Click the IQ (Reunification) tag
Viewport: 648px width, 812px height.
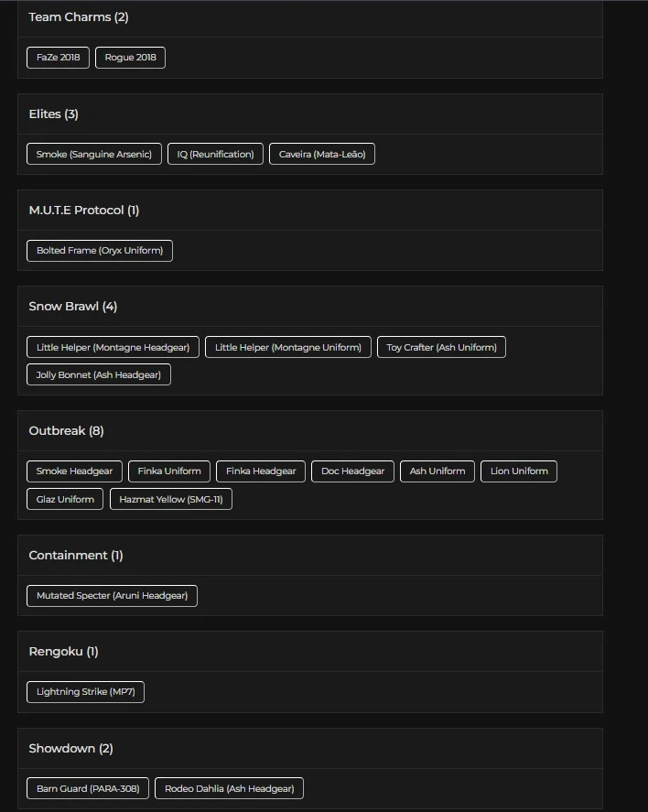click(215, 154)
